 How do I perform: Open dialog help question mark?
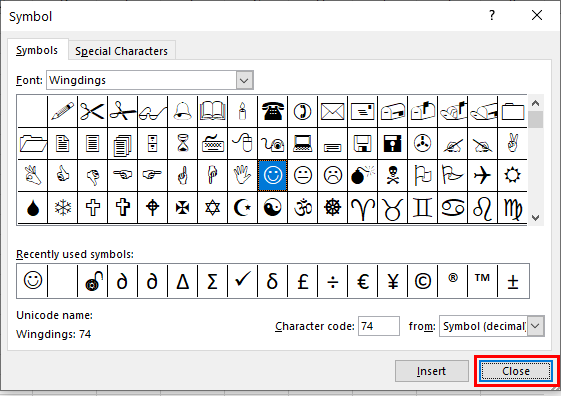click(492, 15)
